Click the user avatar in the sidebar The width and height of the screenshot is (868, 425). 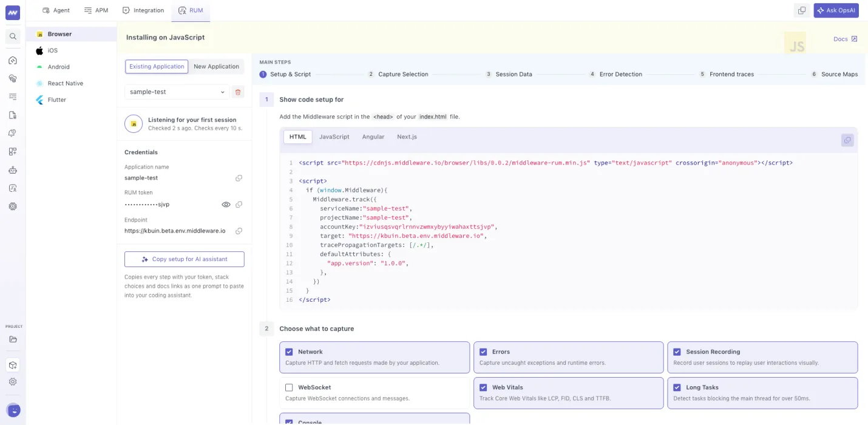tap(13, 410)
